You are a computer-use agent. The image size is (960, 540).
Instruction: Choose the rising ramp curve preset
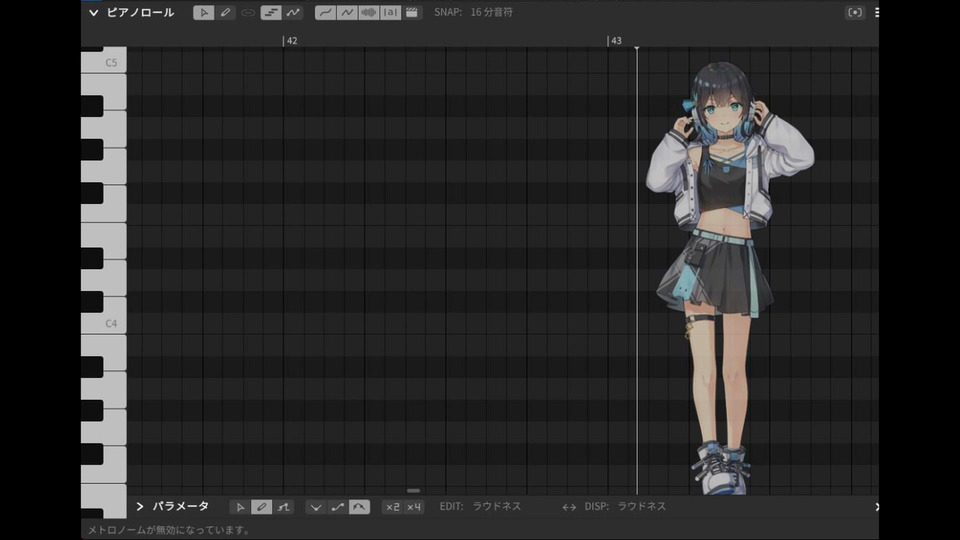tap(337, 507)
